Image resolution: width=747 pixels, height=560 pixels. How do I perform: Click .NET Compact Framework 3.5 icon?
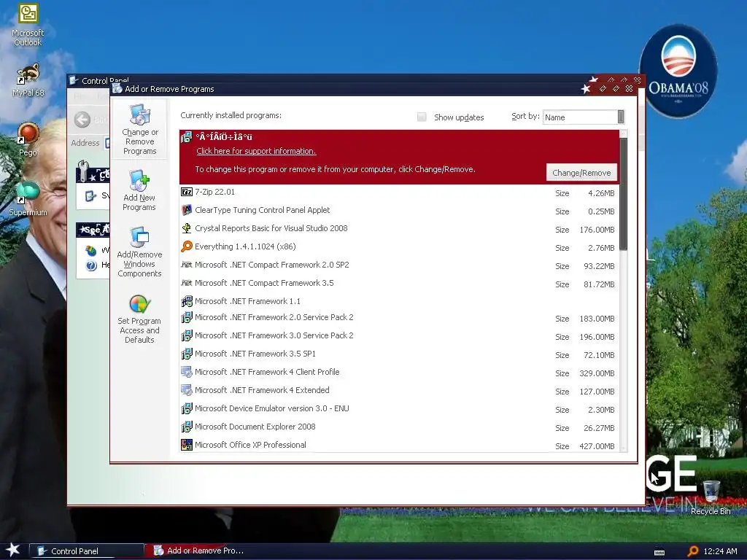(187, 283)
